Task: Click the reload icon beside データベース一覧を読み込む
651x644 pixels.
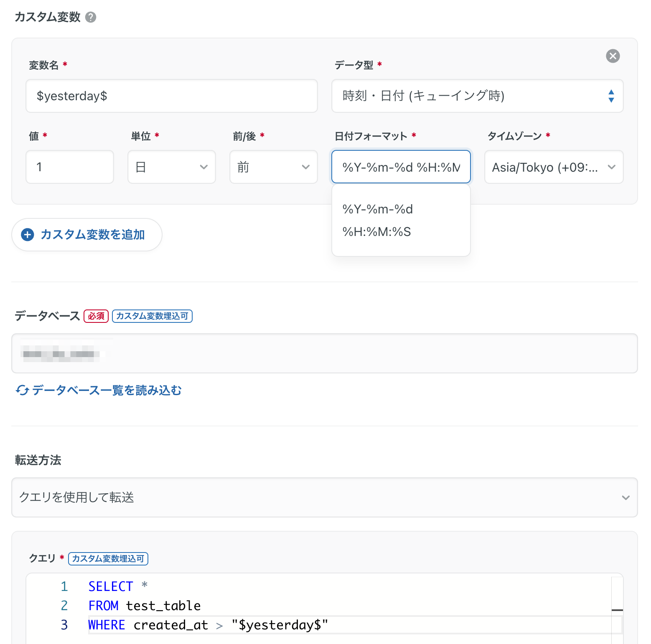Action: point(22,390)
